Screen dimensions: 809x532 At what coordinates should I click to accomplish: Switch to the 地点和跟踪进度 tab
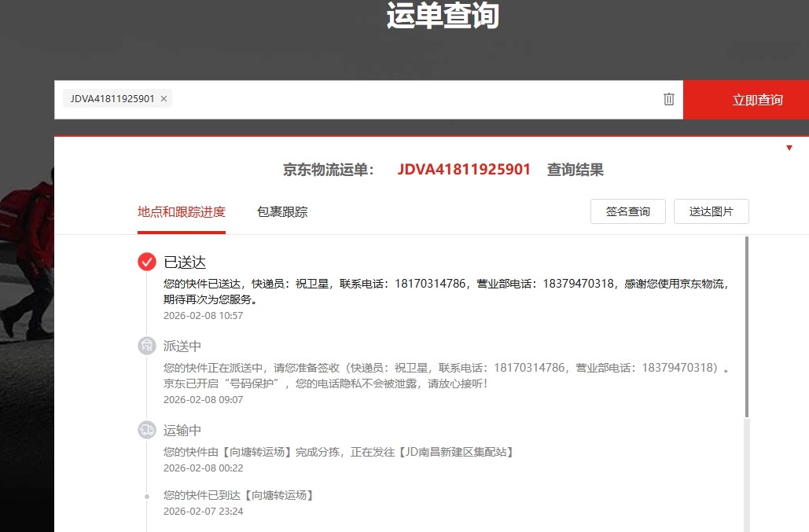click(181, 211)
